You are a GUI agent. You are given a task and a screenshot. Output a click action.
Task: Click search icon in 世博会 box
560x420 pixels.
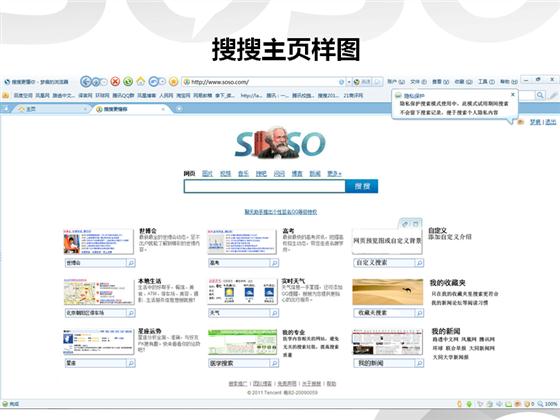(x=131, y=263)
